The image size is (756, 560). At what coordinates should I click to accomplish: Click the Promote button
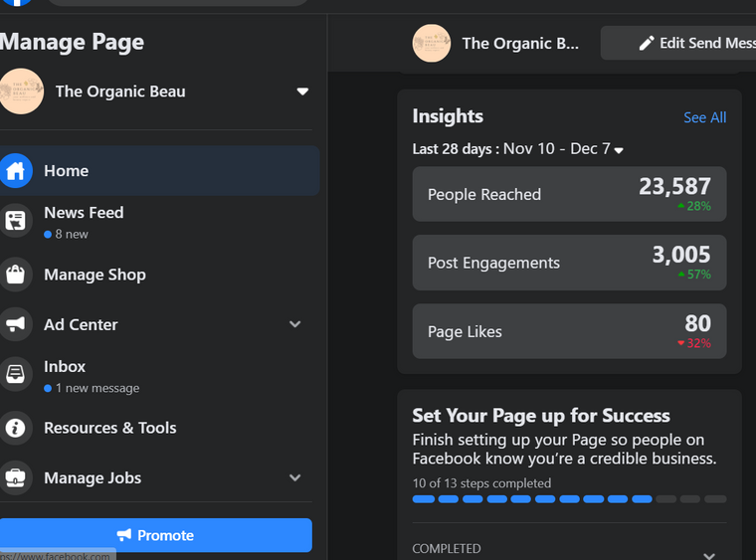click(x=156, y=535)
